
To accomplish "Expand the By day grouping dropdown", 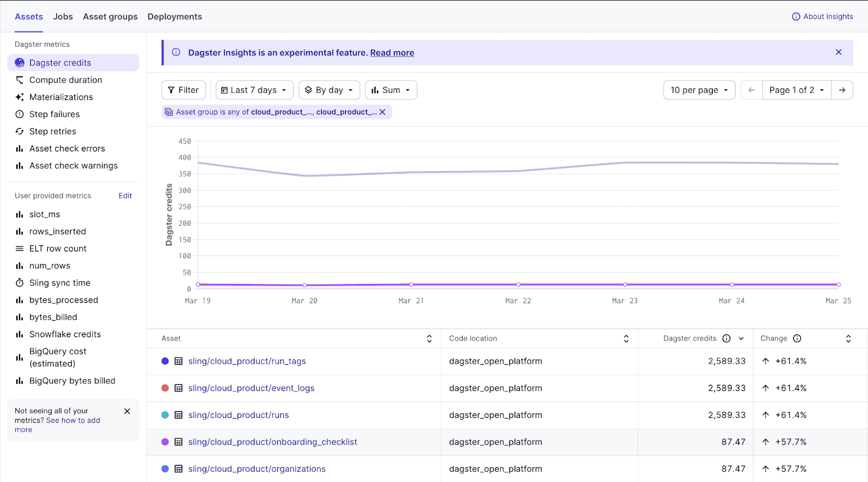I will coord(330,90).
